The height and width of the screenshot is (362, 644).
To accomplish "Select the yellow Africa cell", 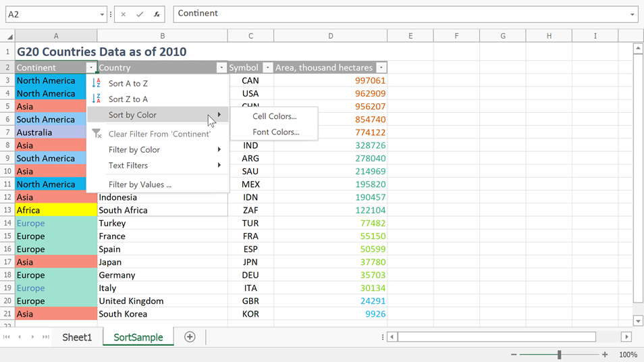I will coord(56,210).
